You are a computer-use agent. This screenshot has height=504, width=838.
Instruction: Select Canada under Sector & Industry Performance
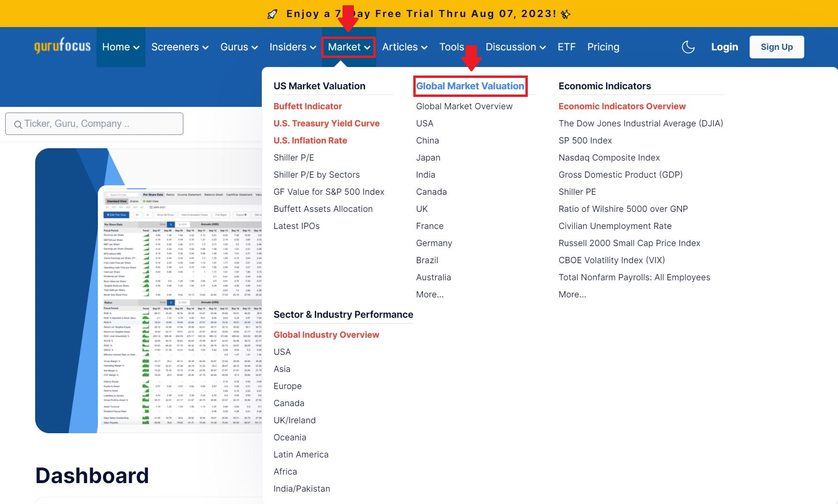click(289, 403)
